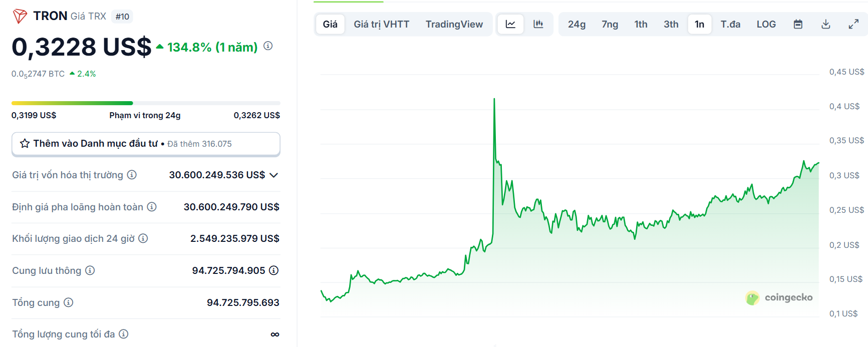
Task: Click the Đã thêm 316.075 text
Action: 199,144
